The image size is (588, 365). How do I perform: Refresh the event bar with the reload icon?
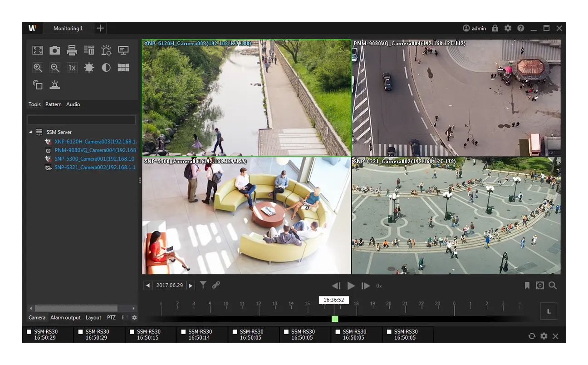pos(532,336)
